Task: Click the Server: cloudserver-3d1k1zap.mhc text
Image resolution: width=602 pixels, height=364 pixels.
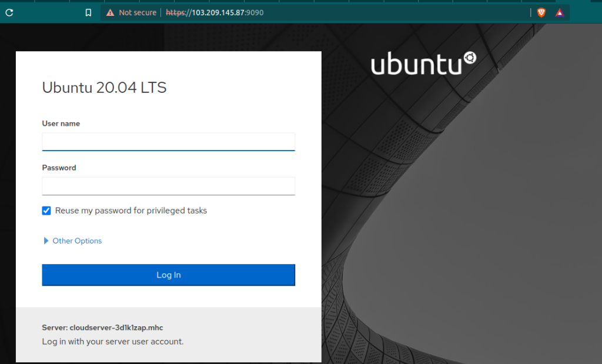Action: click(102, 328)
